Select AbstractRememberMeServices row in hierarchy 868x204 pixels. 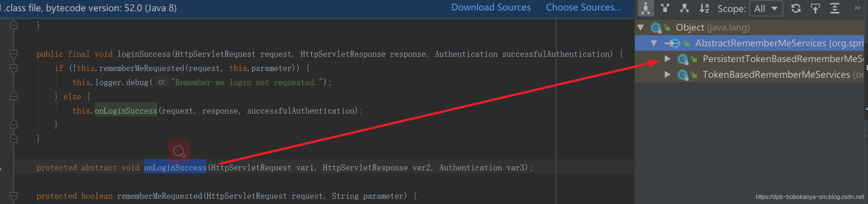(749, 43)
